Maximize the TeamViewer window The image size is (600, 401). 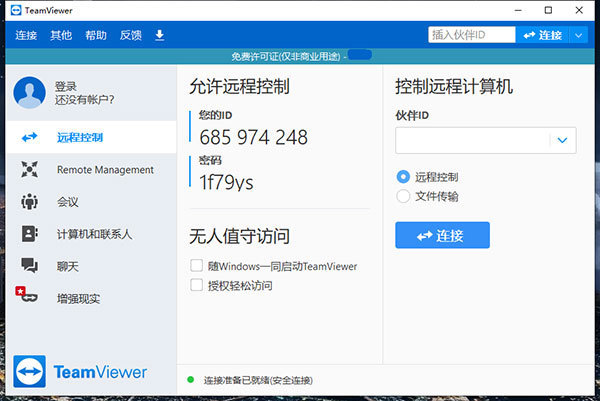click(548, 10)
